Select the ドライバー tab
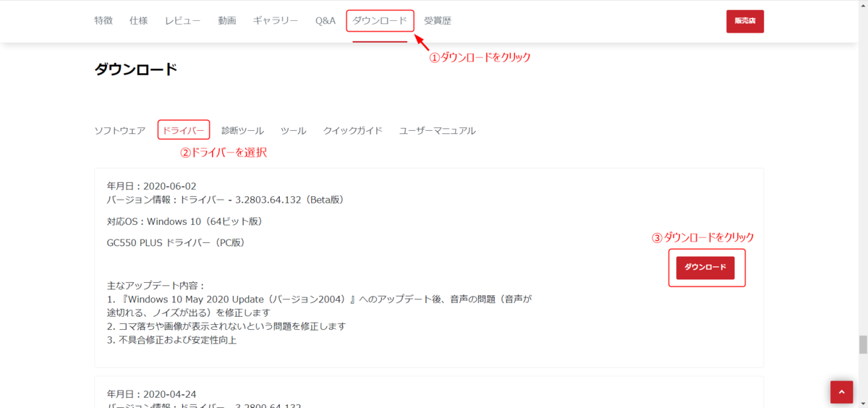This screenshot has width=868, height=408. click(184, 131)
